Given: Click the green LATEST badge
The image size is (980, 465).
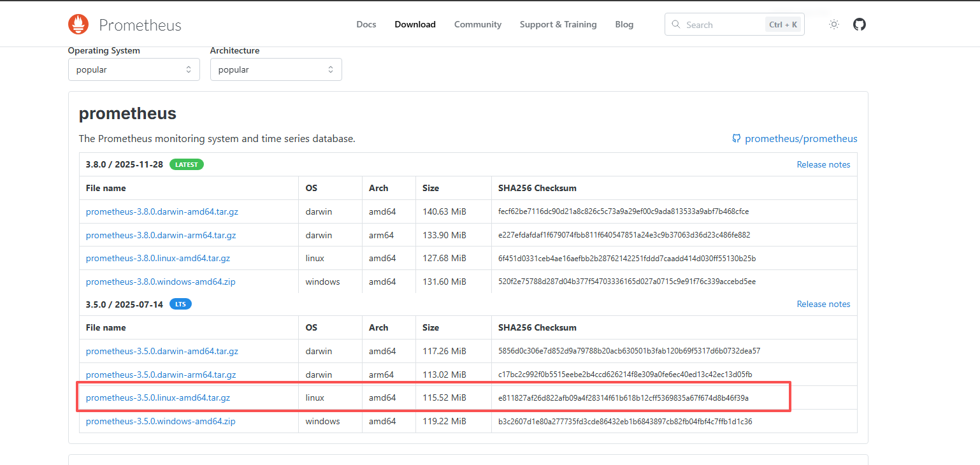Looking at the screenshot, I should 187,164.
